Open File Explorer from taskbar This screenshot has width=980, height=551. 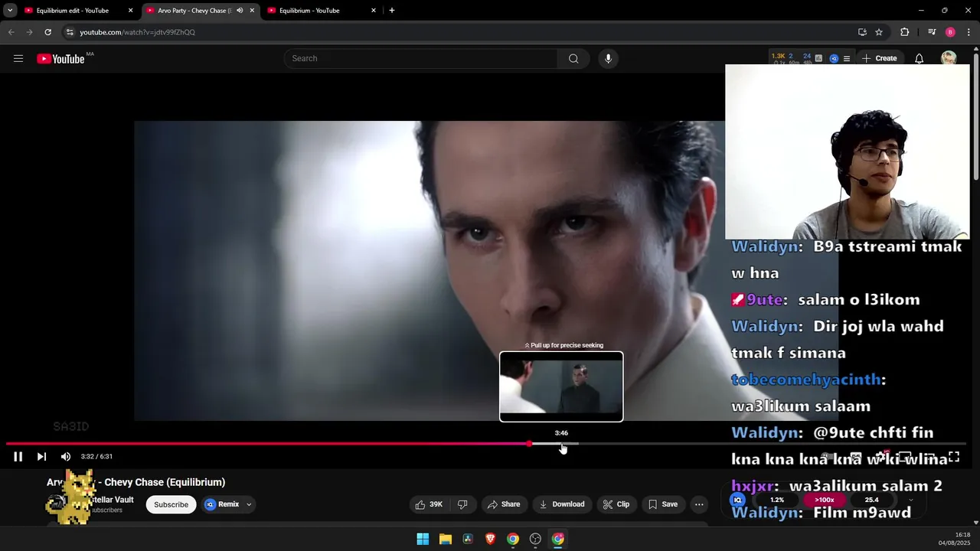click(445, 539)
